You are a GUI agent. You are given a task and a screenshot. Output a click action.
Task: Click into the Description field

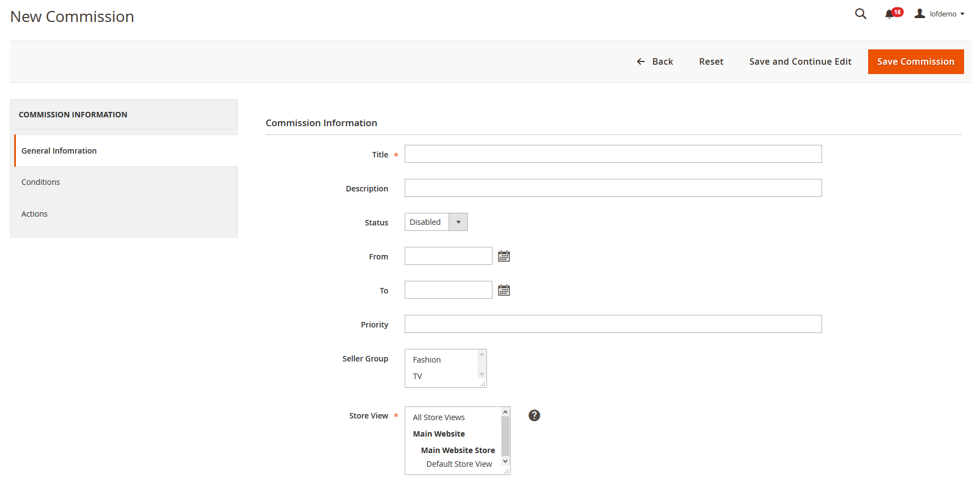613,188
